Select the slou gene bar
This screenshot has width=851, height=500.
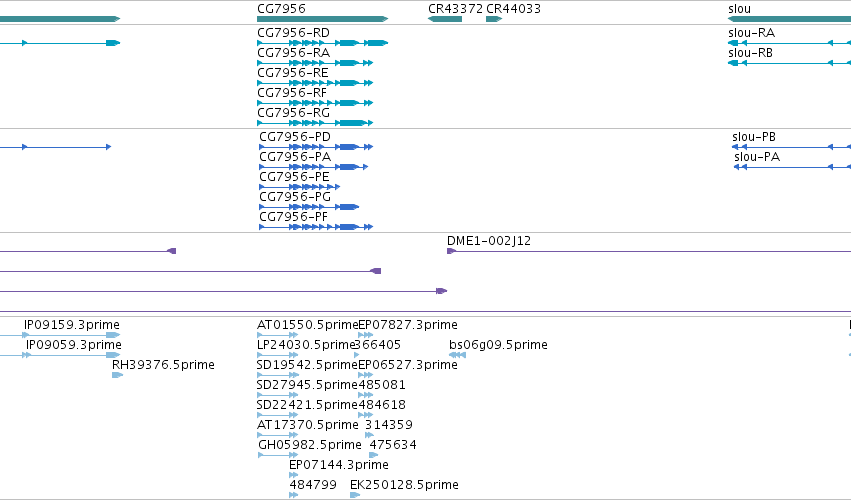tap(790, 19)
